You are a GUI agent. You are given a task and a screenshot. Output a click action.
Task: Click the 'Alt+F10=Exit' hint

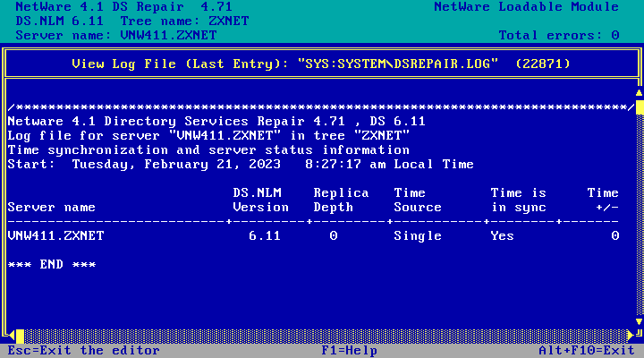click(x=587, y=351)
